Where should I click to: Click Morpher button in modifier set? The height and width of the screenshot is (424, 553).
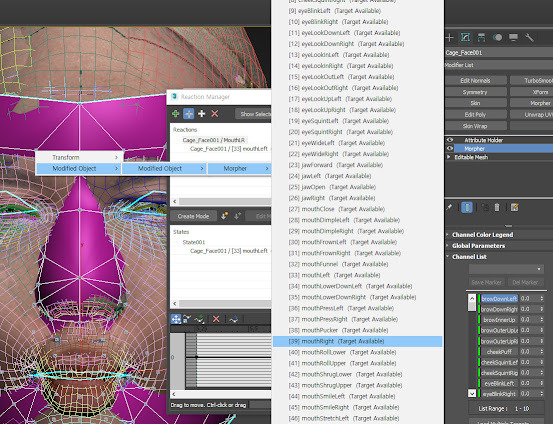[531, 103]
